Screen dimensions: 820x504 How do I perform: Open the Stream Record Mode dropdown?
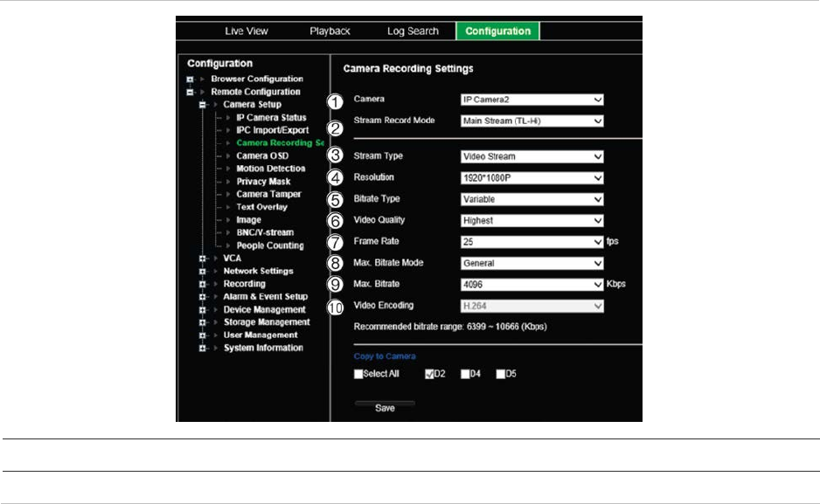(x=532, y=121)
